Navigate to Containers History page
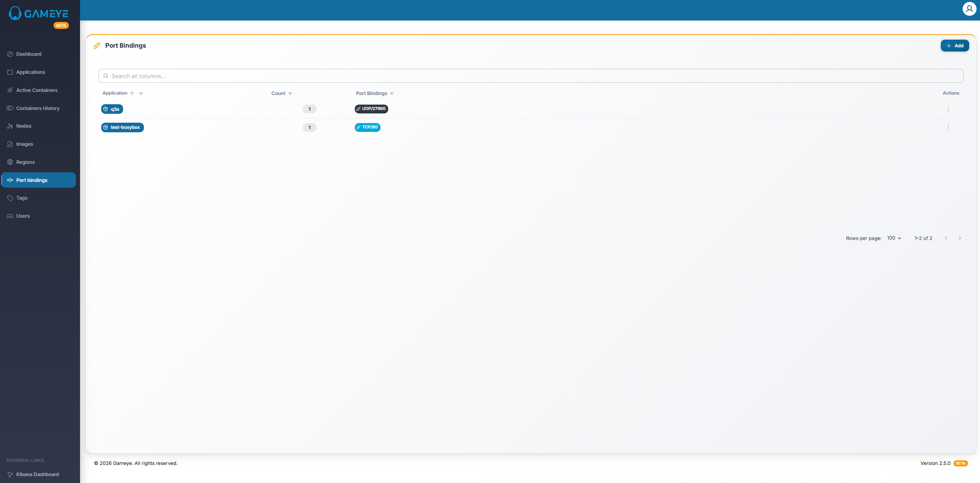Viewport: 980px width, 483px height. pos(38,108)
